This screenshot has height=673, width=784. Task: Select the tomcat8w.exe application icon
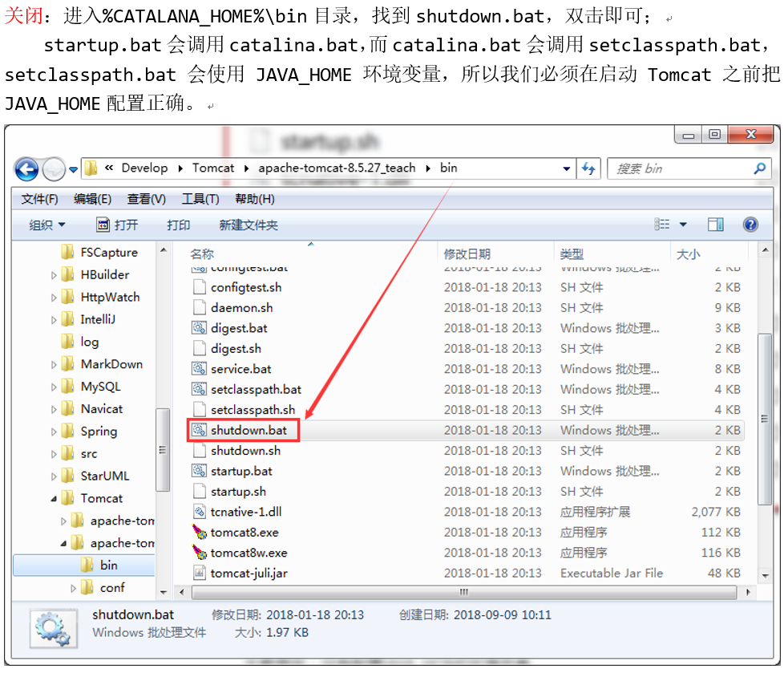200,553
